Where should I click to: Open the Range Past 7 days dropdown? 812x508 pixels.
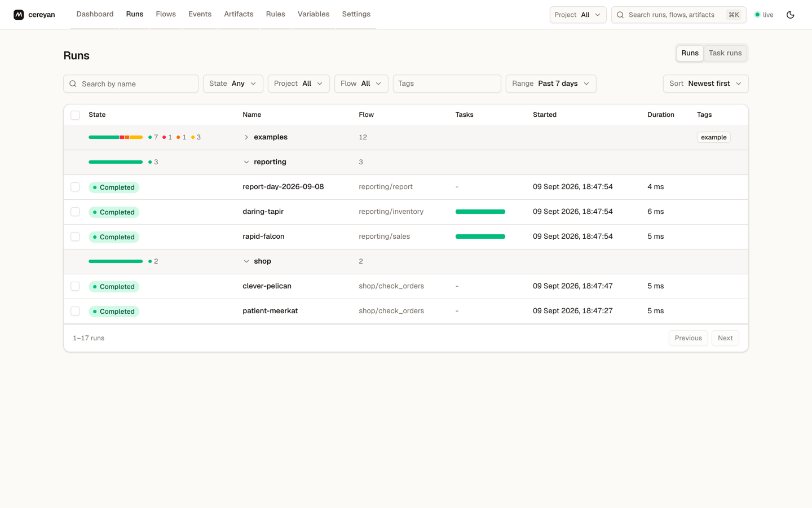click(x=551, y=84)
